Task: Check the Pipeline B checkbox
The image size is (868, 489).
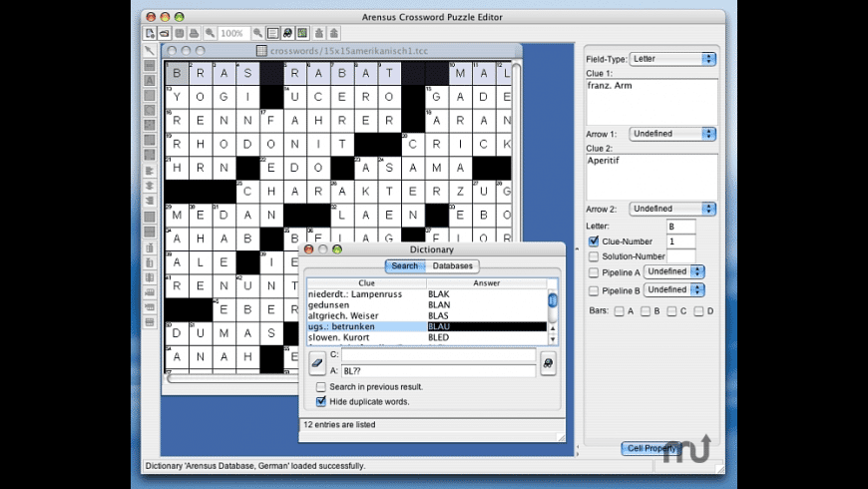Action: tap(594, 290)
